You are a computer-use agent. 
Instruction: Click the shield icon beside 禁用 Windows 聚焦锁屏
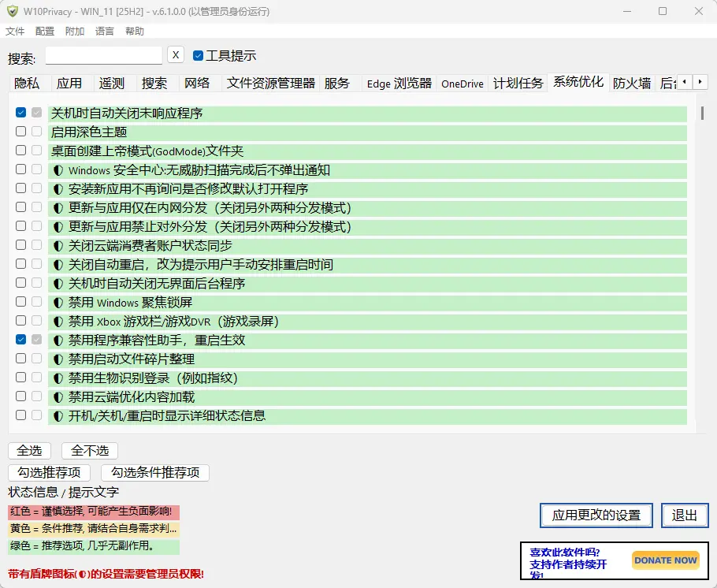[x=58, y=303]
